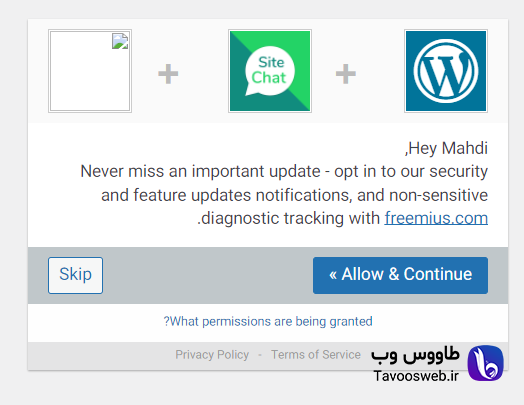Screen dimensions: 524x405
Task: Open the freemius.com link
Action: pos(436,218)
